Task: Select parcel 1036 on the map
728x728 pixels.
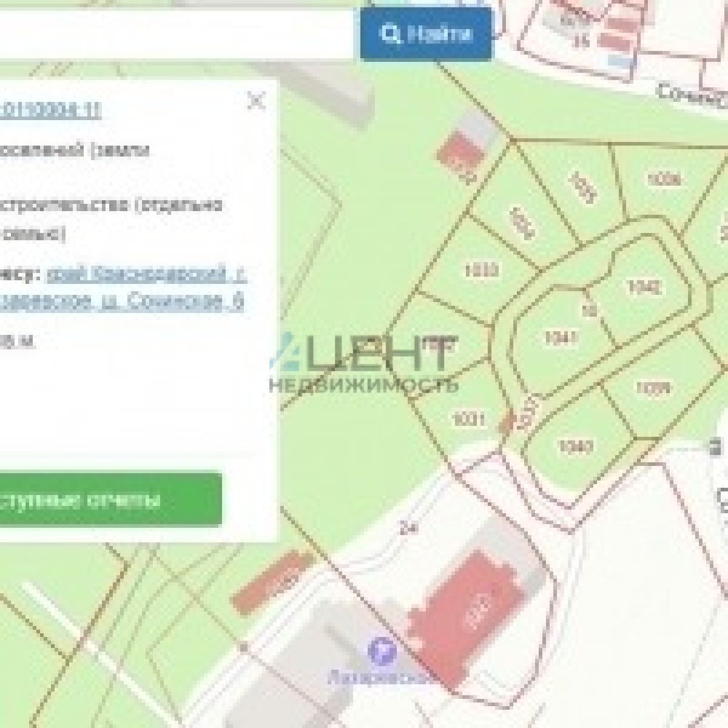Action: coord(664,179)
